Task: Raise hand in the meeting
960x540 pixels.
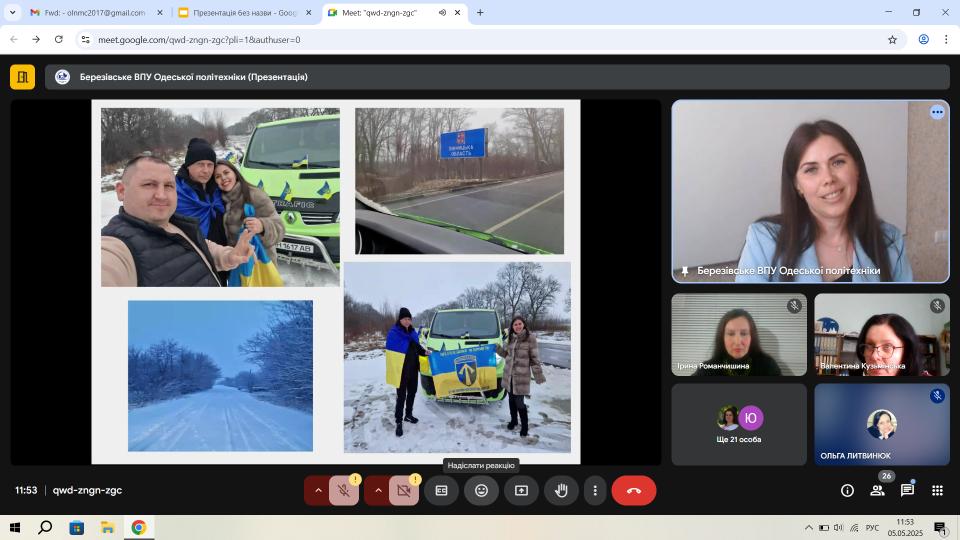Action: [561, 491]
